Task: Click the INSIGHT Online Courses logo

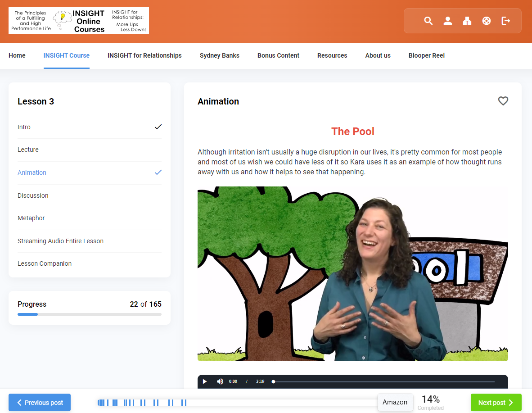Action: tap(79, 21)
